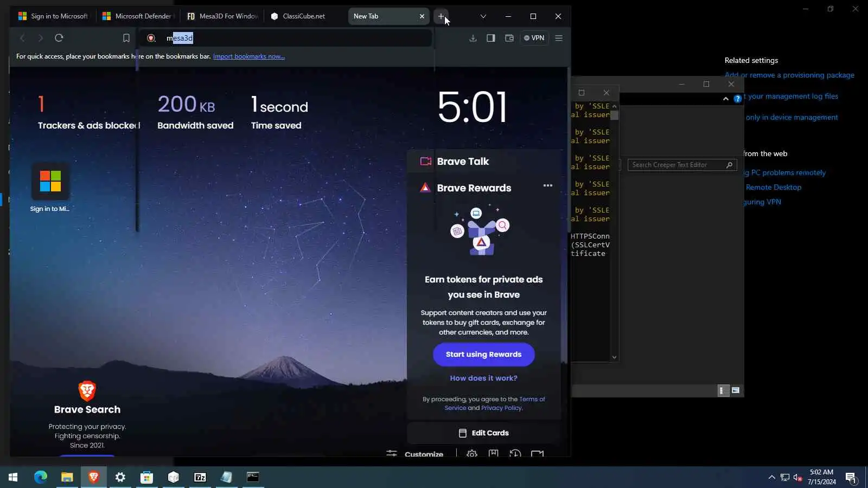
Task: Click the terminal window scroll up arrow
Action: click(614, 106)
